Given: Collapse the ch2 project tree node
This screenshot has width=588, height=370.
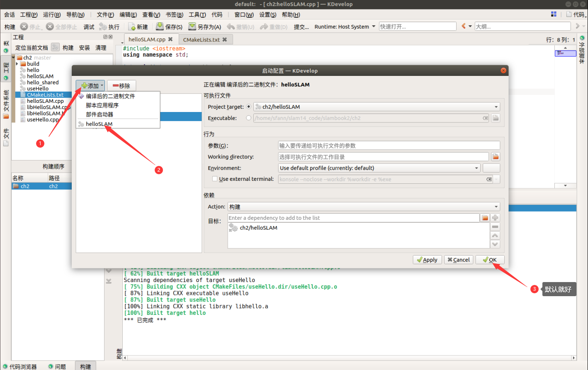Looking at the screenshot, I should point(14,58).
